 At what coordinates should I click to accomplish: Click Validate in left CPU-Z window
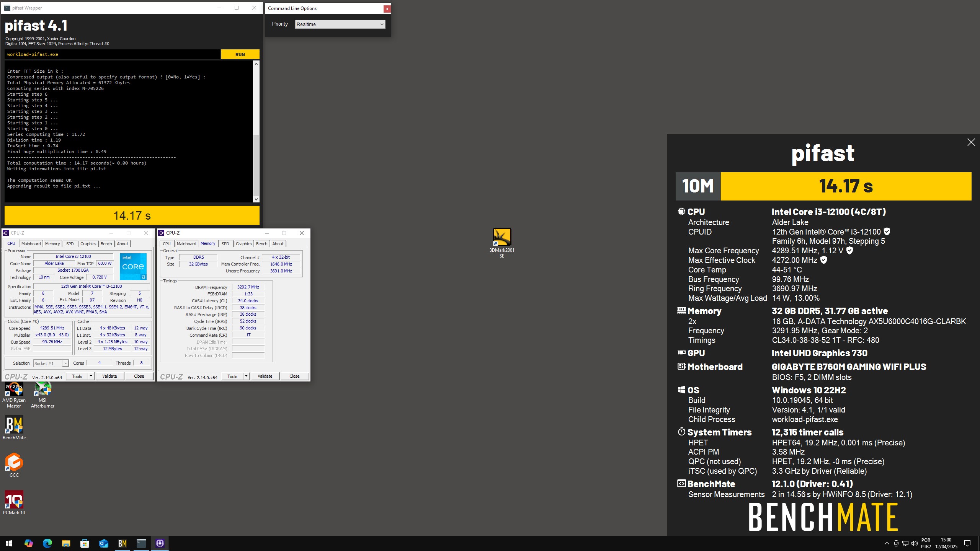coord(109,376)
